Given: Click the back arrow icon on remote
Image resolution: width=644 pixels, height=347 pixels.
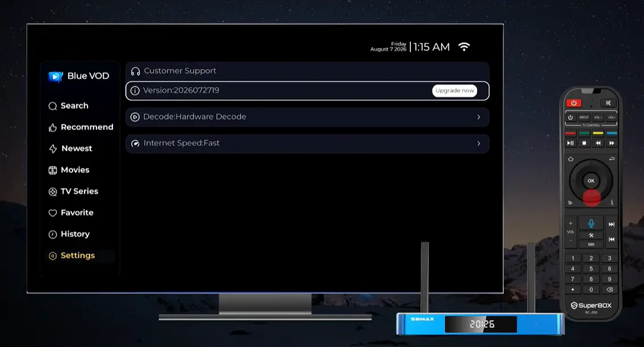Looking at the screenshot, I should pos(612,159).
